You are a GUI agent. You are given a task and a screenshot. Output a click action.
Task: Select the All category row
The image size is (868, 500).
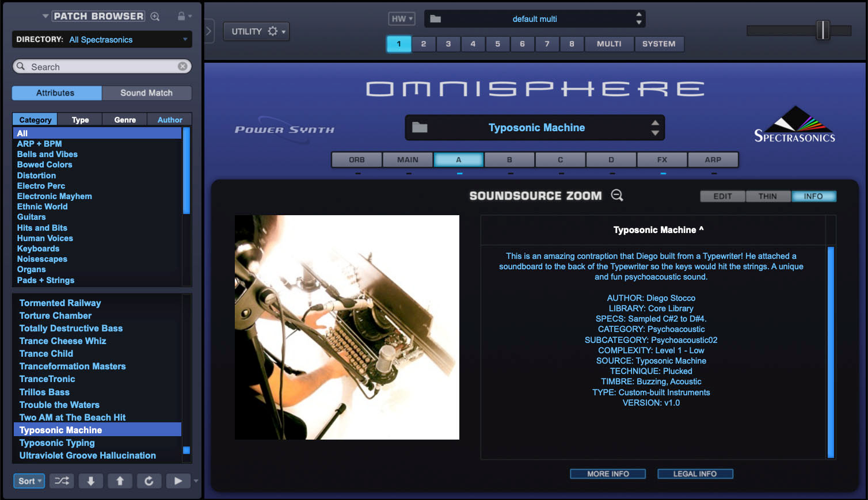pos(97,133)
